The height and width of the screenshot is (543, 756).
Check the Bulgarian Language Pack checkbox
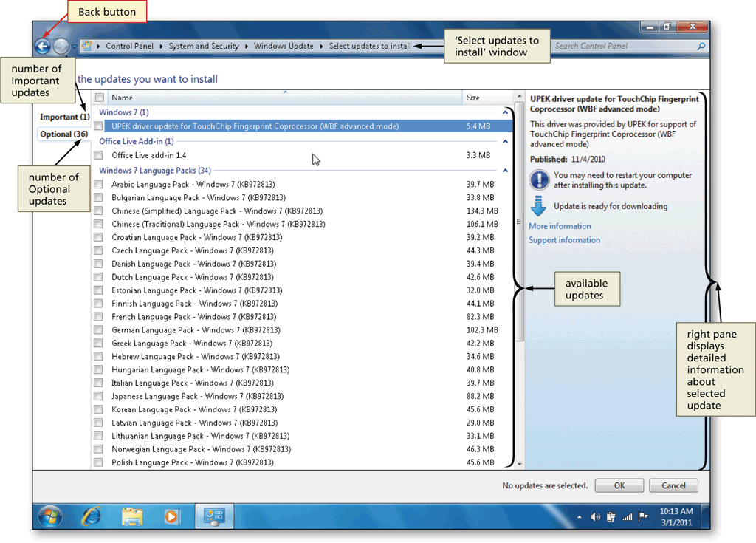(x=98, y=197)
